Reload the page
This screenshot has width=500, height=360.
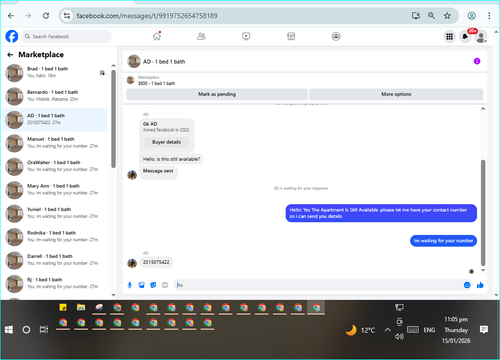pos(46,16)
